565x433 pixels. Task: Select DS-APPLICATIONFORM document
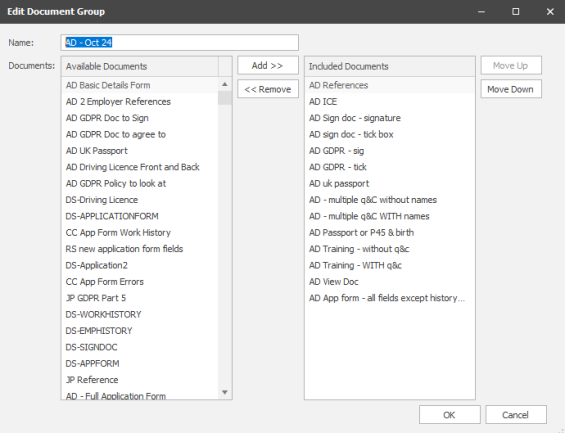tap(140, 216)
